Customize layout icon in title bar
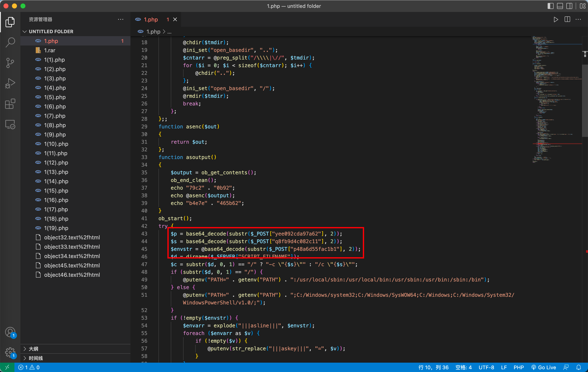The width and height of the screenshot is (588, 372). coord(583,6)
